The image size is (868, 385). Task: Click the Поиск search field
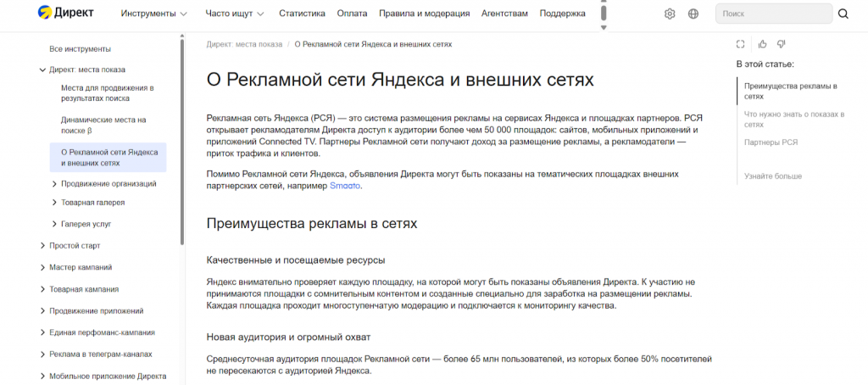(773, 14)
